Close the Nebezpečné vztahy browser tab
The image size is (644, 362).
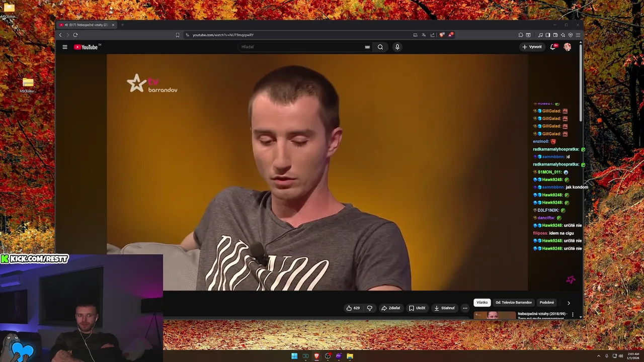[x=113, y=25]
